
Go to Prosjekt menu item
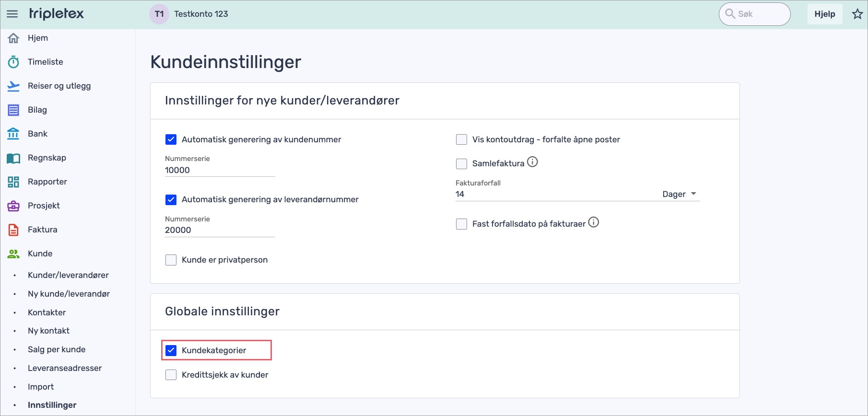click(44, 206)
